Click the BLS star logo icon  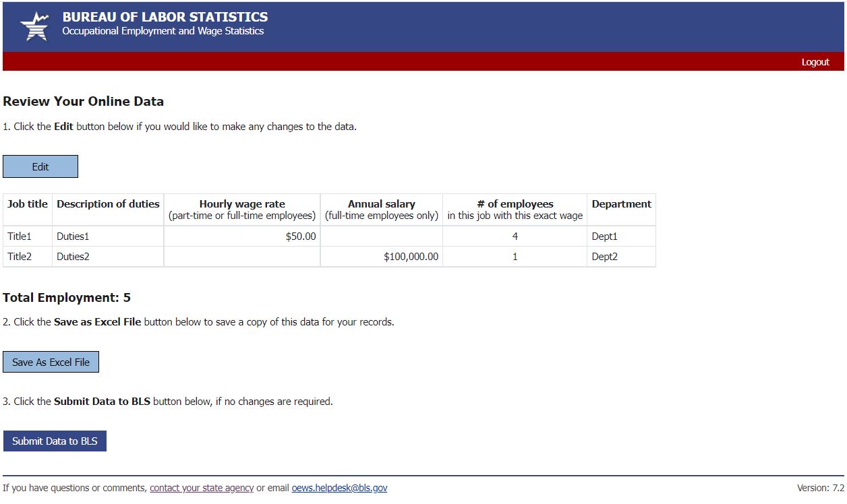click(34, 27)
